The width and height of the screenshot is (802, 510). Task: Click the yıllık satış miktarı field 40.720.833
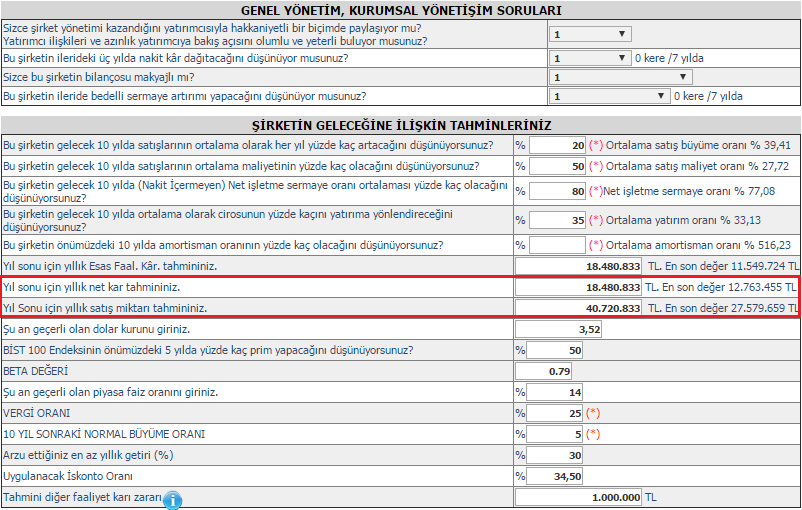pyautogui.click(x=578, y=308)
